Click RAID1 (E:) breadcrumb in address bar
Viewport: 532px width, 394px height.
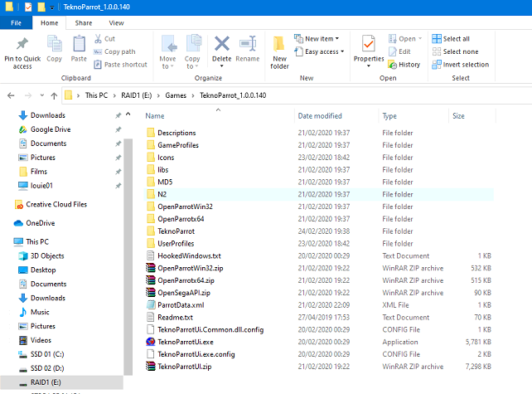[137, 95]
